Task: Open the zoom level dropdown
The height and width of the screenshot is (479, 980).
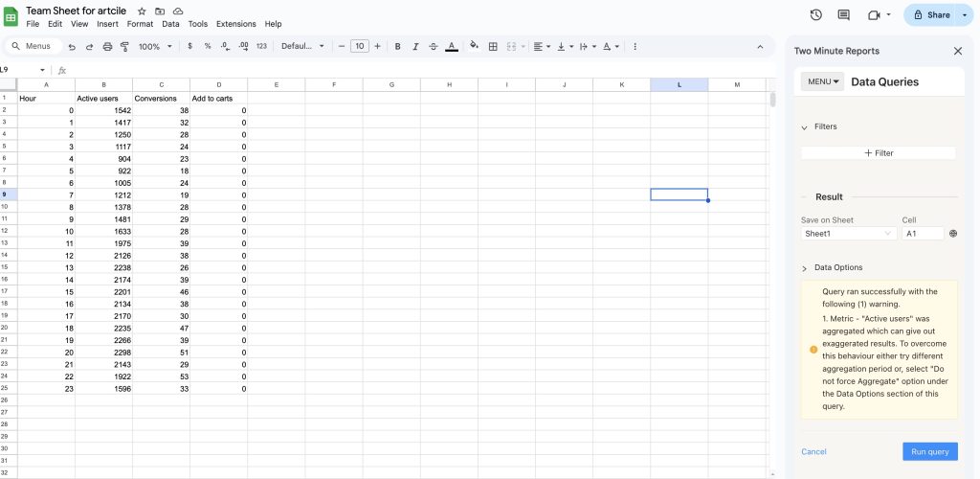Action: 156,46
